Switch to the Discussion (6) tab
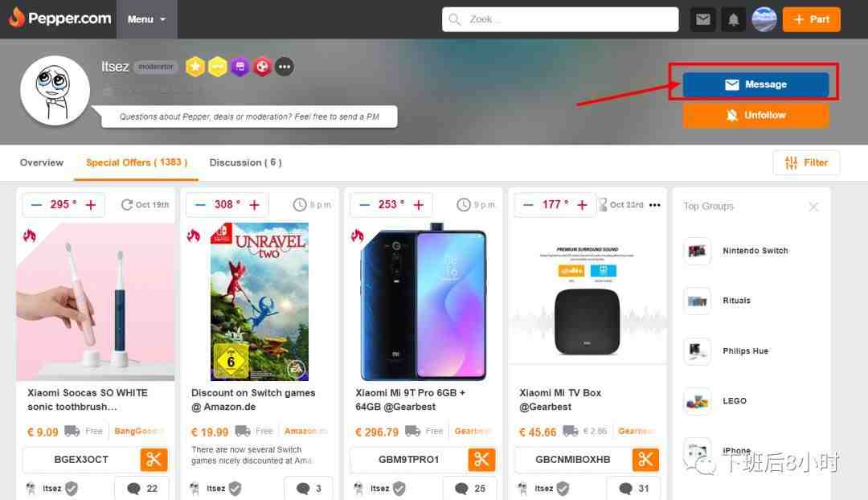Image resolution: width=868 pixels, height=500 pixels. pos(245,163)
